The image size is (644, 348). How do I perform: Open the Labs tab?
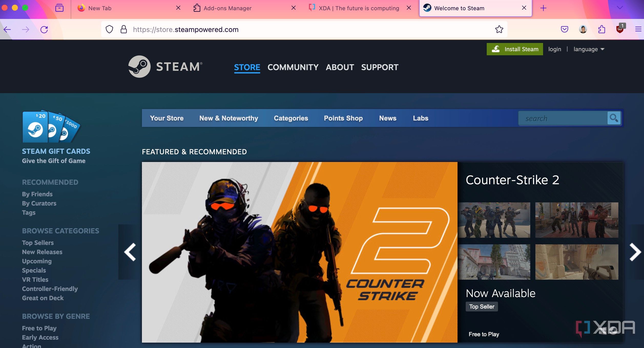click(421, 118)
